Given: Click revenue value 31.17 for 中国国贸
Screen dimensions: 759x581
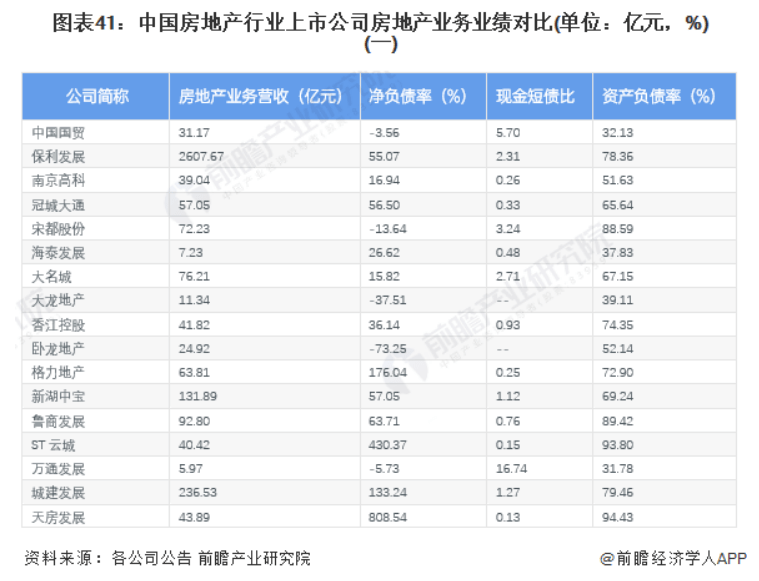Looking at the screenshot, I should [194, 133].
